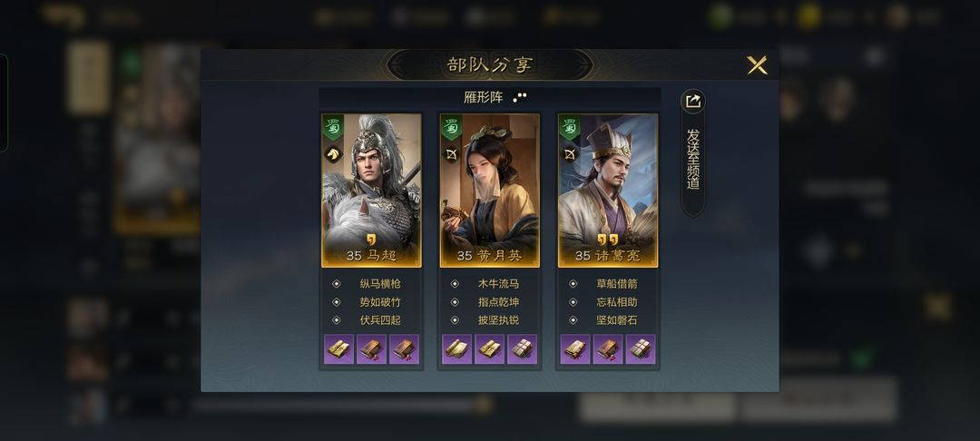Viewport: 980px width, 441px height.
Task: Open 诸葛亮 hero card portrait
Action: (607, 190)
